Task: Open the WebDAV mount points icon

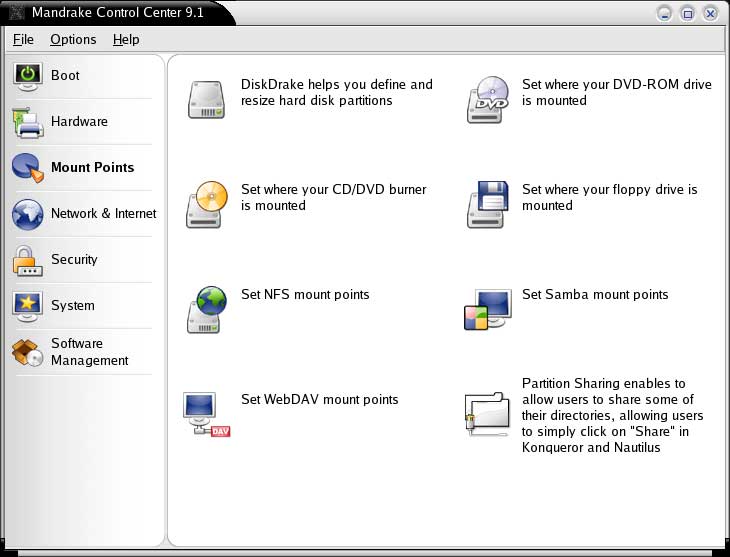Action: click(x=207, y=414)
